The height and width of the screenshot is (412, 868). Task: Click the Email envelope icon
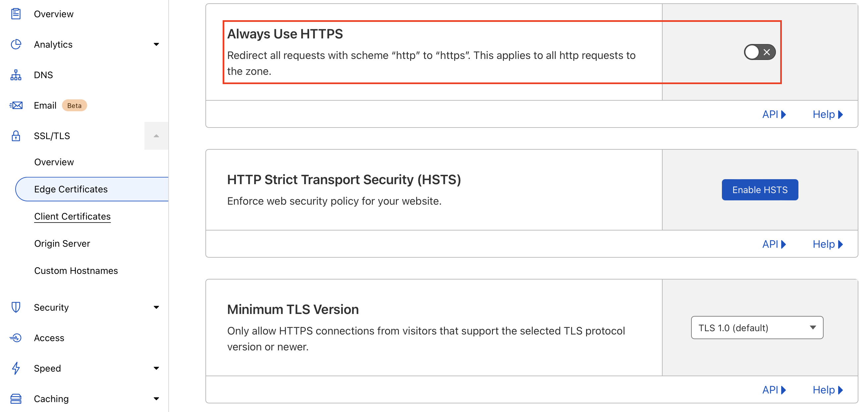[16, 105]
